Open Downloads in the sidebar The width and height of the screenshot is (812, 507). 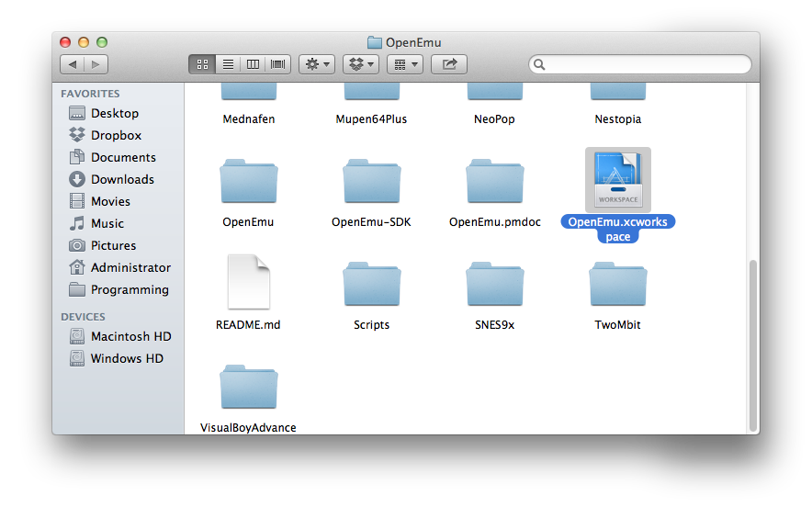(x=118, y=179)
